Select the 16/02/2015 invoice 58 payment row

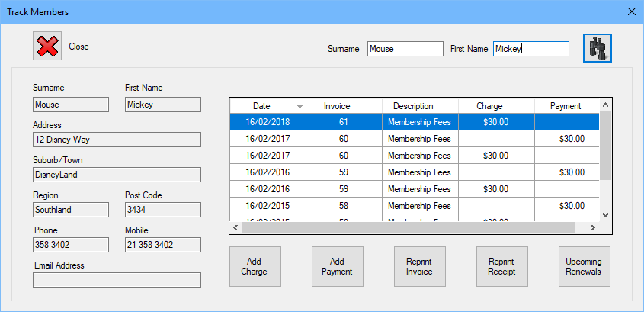click(414, 206)
